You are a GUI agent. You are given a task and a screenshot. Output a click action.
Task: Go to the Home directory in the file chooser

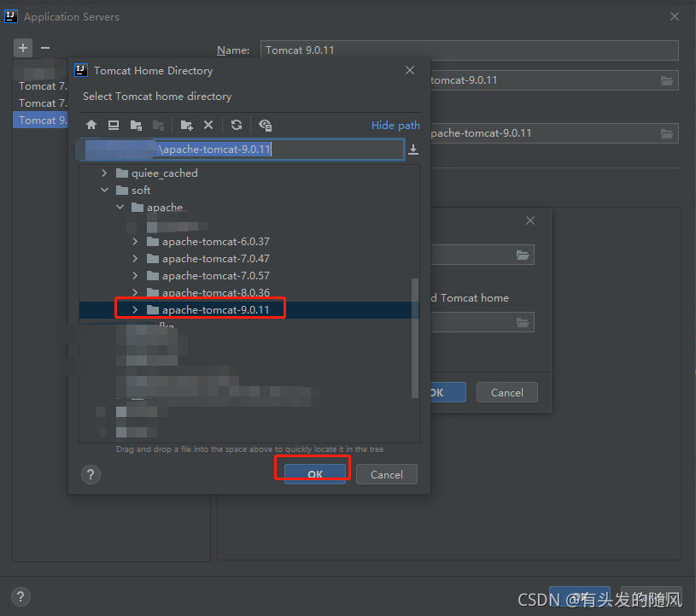pos(91,125)
